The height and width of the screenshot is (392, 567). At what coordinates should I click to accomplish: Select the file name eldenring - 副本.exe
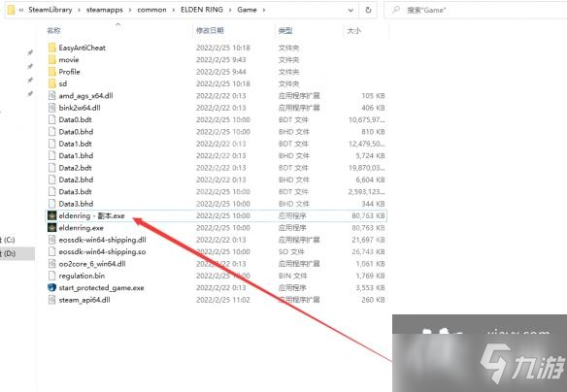pyautogui.click(x=91, y=215)
